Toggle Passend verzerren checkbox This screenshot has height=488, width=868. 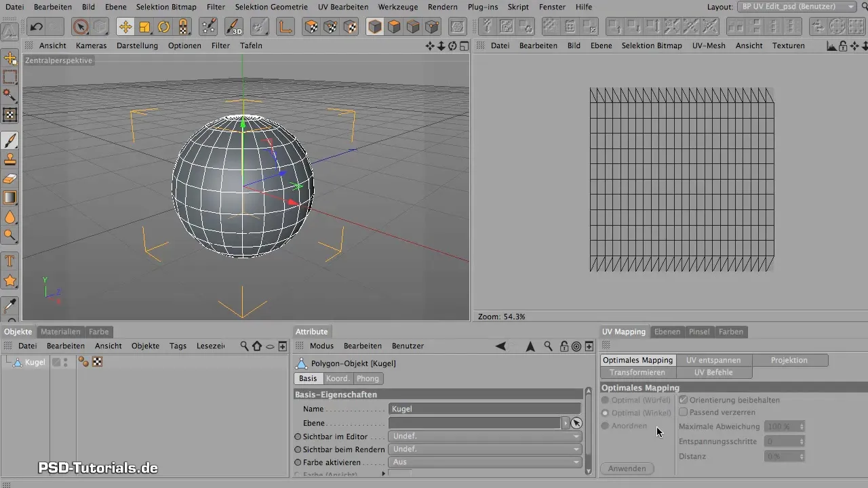click(x=684, y=412)
